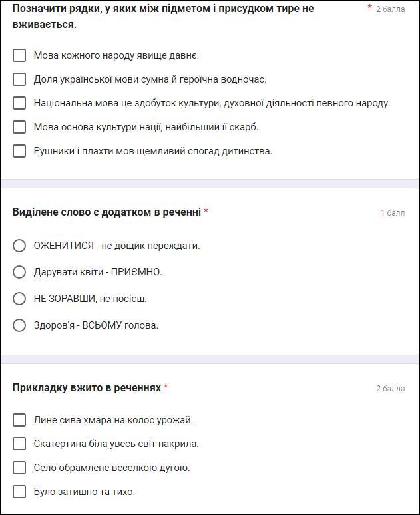Mark checkbox 'Рушники і плахти мов щемливий спогад'
This screenshot has width=420, height=515.
tap(19, 151)
